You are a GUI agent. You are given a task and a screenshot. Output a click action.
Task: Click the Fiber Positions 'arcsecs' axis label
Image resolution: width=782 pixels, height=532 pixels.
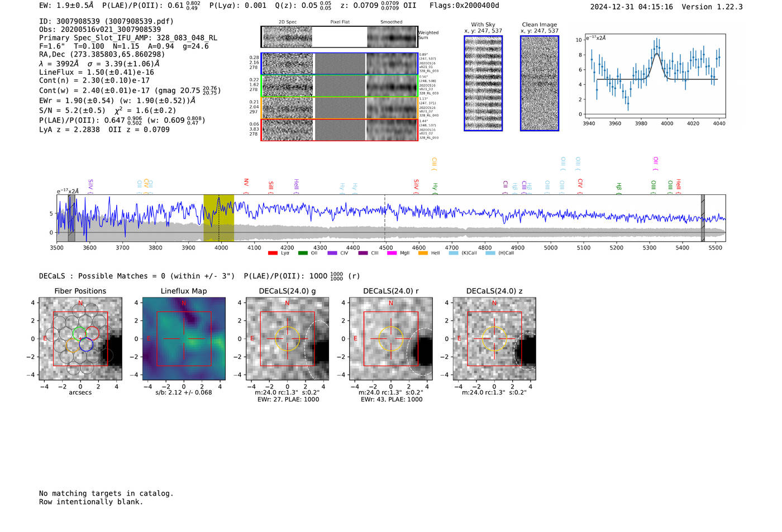[80, 393]
